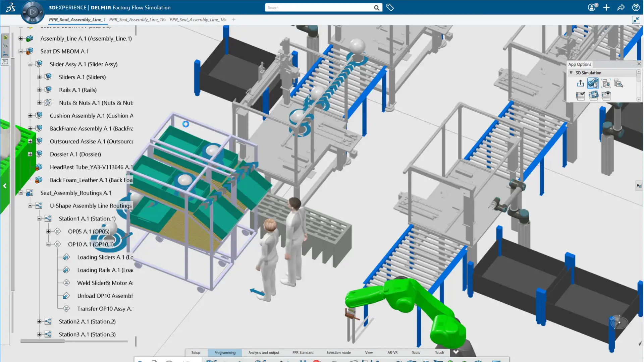Click the add plus icon in top bar
This screenshot has width=644, height=362.
point(606,7)
